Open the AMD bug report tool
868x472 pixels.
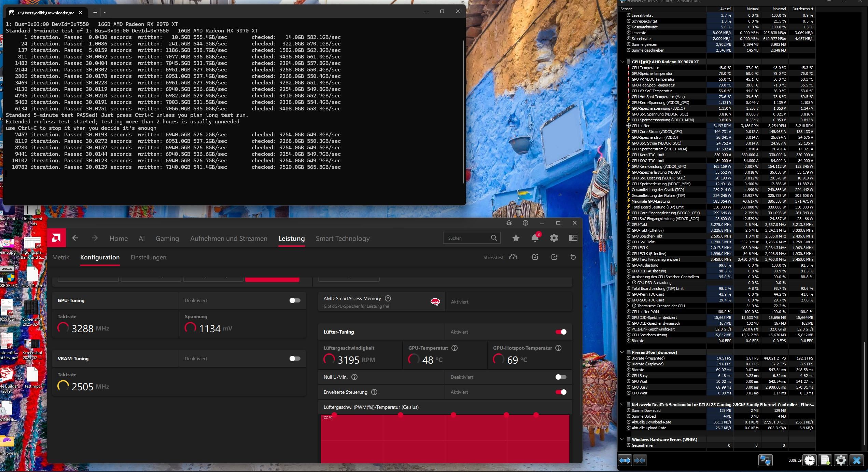tap(509, 223)
